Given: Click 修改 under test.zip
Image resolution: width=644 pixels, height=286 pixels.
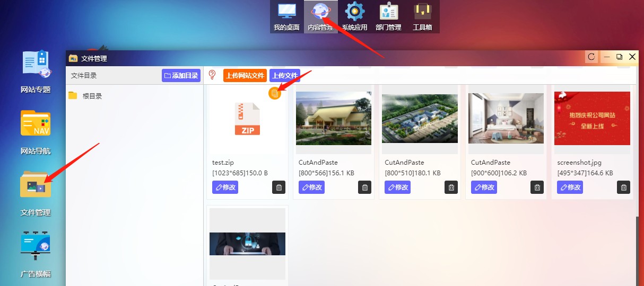Looking at the screenshot, I should point(225,187).
